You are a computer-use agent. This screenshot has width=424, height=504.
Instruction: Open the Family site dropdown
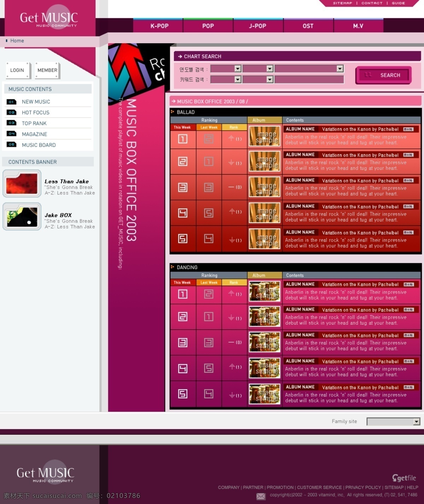tap(393, 421)
